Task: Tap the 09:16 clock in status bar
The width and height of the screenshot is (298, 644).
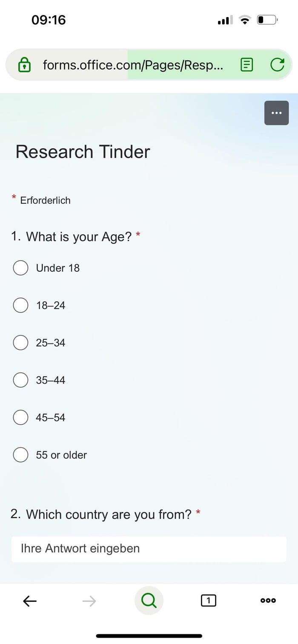Action: pyautogui.click(x=49, y=20)
